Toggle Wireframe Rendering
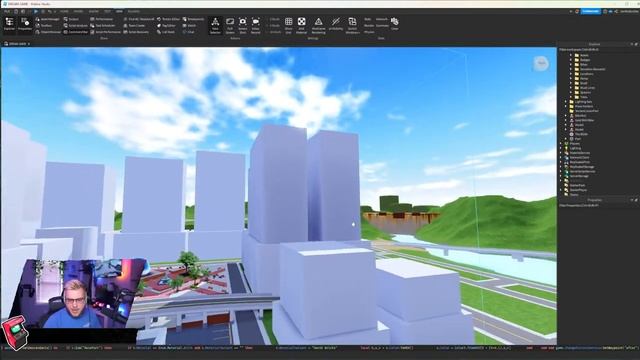Image resolution: width=640 pixels, height=360 pixels. [x=318, y=25]
